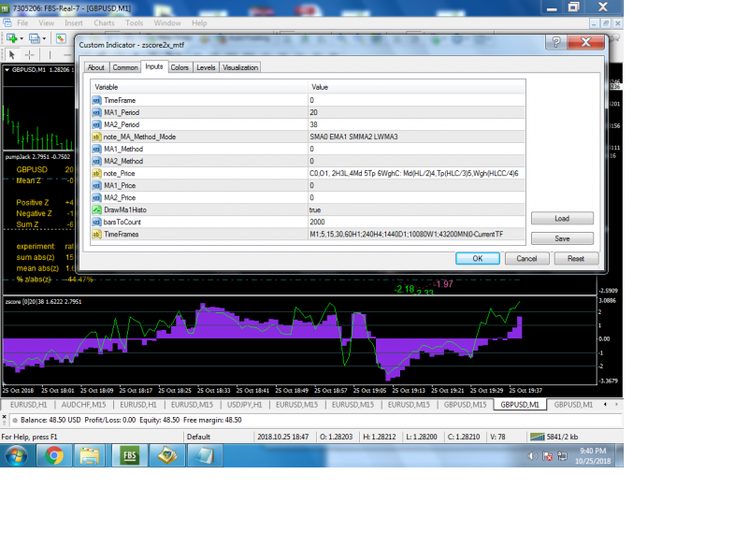The height and width of the screenshot is (560, 748).
Task: Click the TimeFrame variable row icon
Action: pos(97,100)
